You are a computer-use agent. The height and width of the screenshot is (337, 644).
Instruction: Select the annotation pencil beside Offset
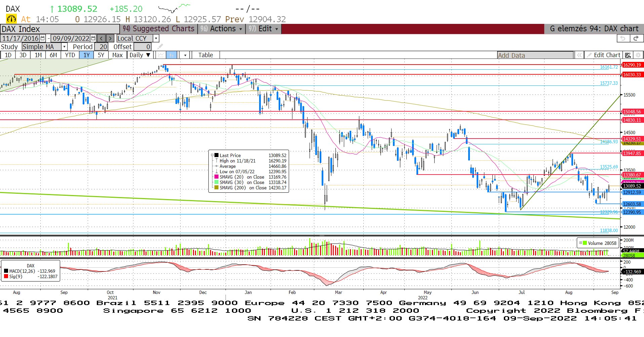(160, 47)
